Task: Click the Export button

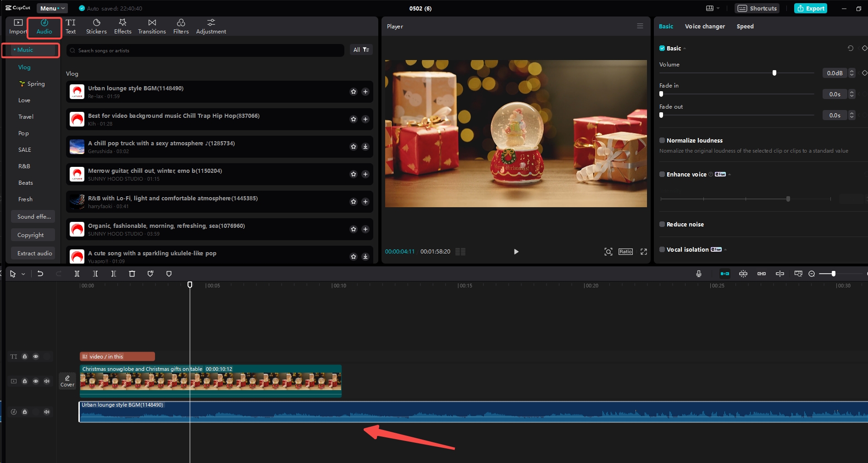Action: tap(810, 8)
